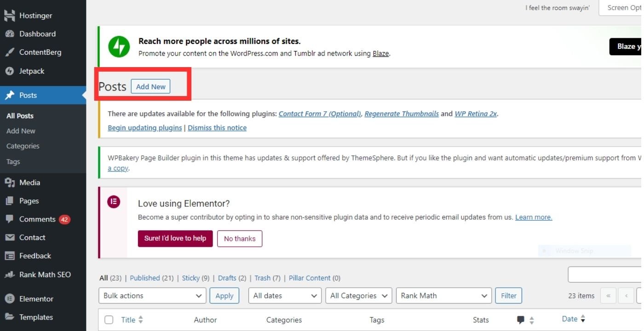Click Sure! I'd love to help button

coord(175,239)
